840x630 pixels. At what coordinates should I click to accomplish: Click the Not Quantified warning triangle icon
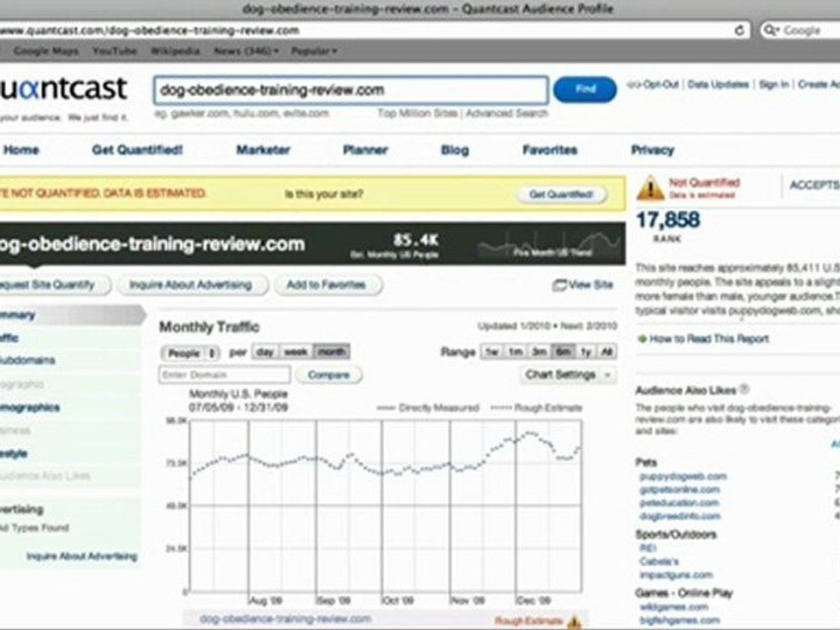650,187
